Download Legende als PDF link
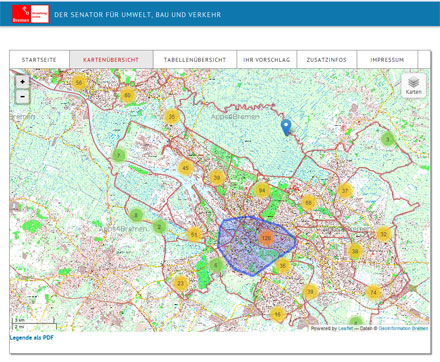The image size is (440, 362). pyautogui.click(x=32, y=338)
